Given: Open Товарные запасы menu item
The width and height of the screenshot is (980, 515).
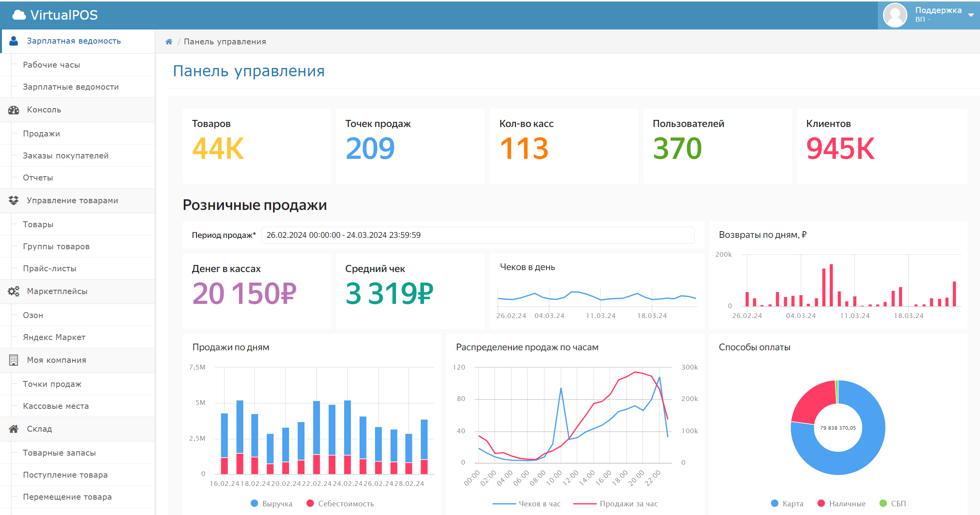Looking at the screenshot, I should [59, 453].
